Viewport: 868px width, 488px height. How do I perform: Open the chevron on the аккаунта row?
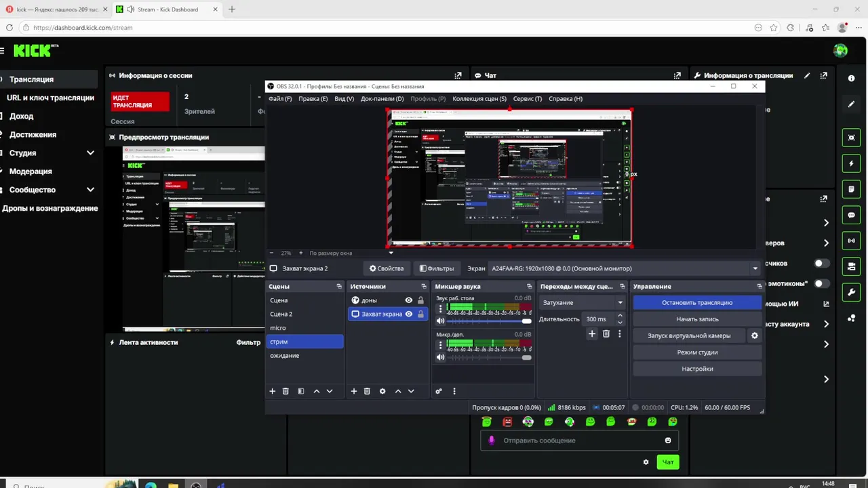point(826,324)
